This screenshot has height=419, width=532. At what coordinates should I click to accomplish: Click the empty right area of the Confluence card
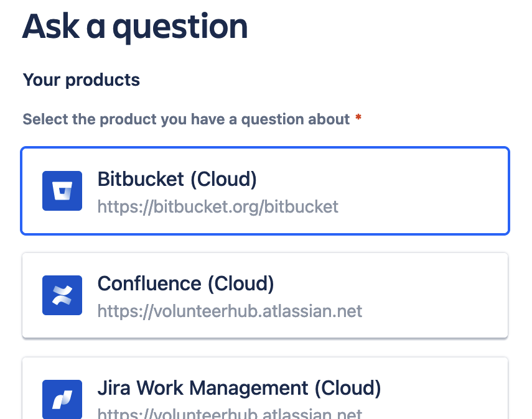[434, 295]
